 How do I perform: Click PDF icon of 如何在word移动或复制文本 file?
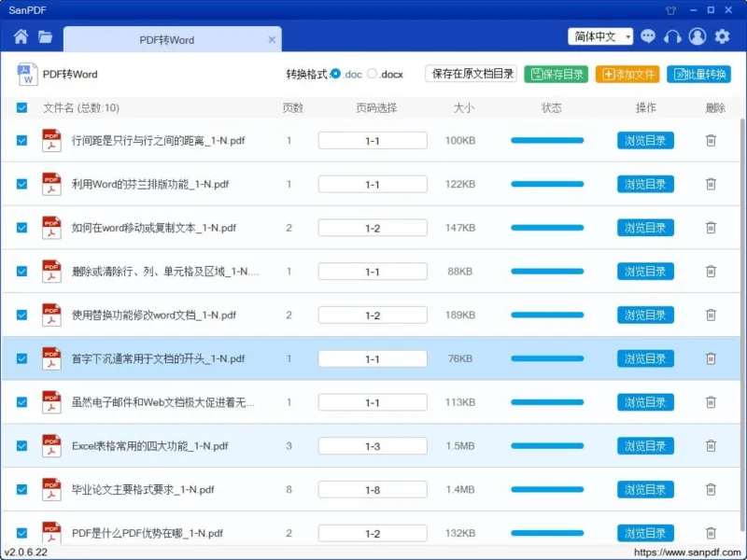(x=51, y=228)
